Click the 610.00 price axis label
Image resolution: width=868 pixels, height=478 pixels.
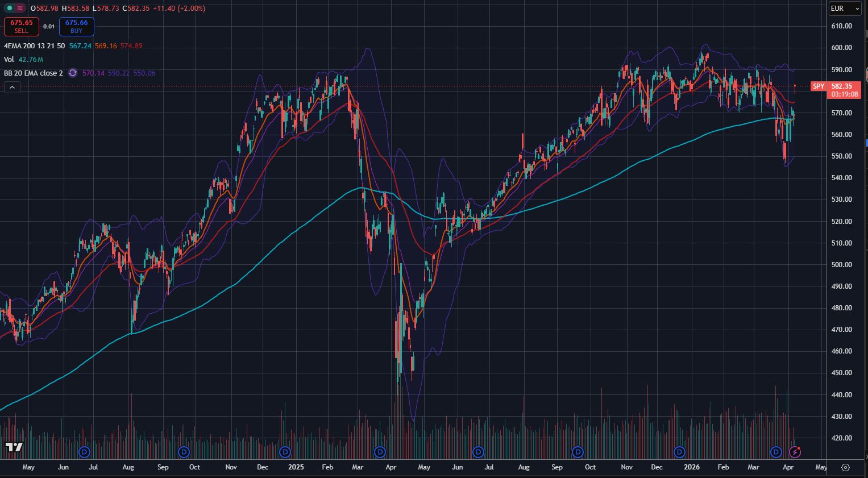[841, 26]
